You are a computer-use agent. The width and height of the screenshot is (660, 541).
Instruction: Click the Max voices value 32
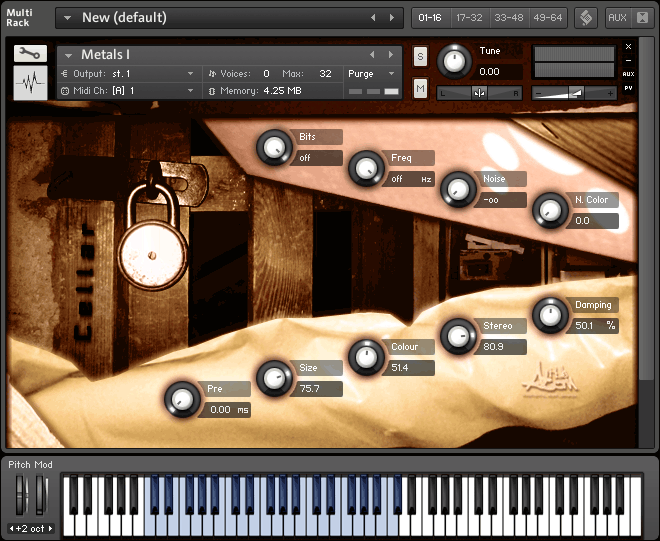pyautogui.click(x=325, y=74)
